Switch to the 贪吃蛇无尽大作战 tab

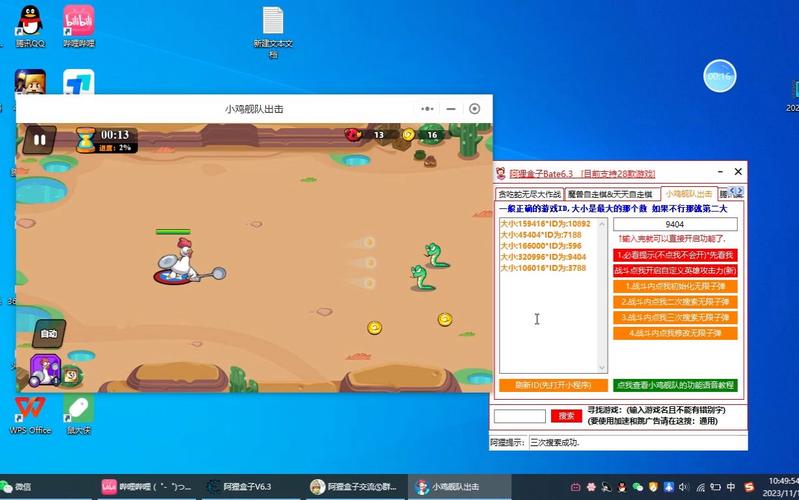pos(529,194)
